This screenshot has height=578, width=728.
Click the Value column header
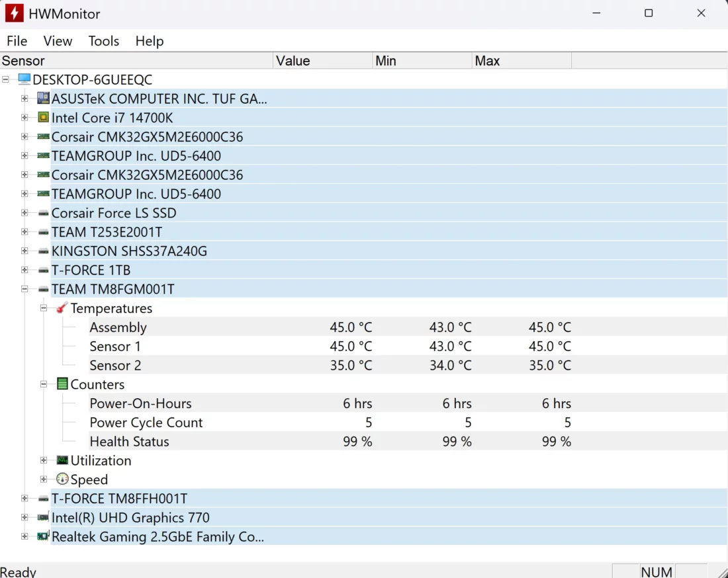click(323, 61)
